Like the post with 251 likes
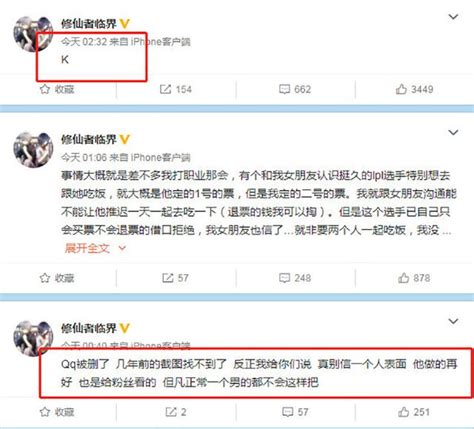Screen dimensions: 474x429 [414, 412]
